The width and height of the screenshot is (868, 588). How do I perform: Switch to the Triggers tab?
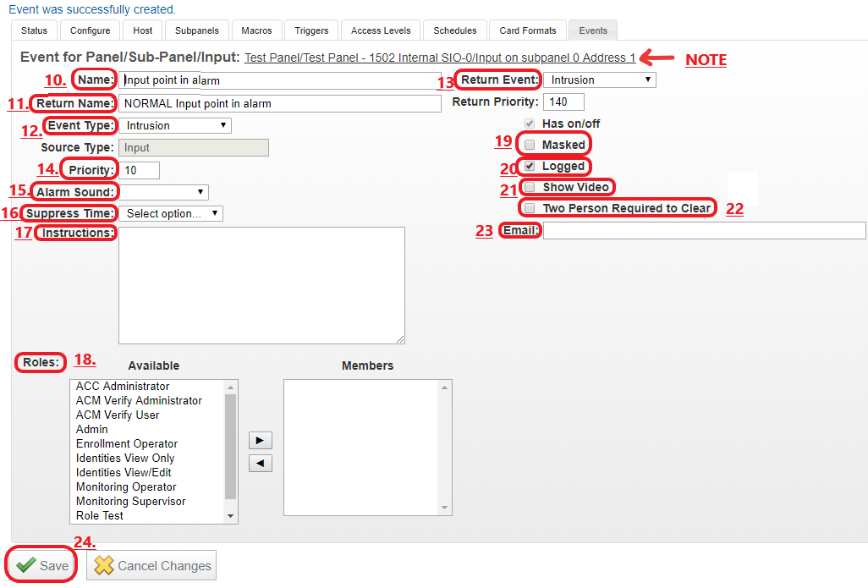[311, 30]
